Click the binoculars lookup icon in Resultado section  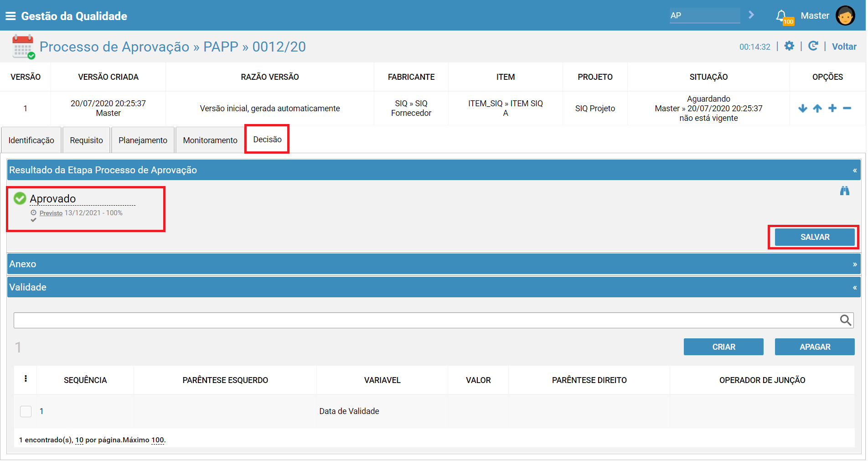[845, 191]
